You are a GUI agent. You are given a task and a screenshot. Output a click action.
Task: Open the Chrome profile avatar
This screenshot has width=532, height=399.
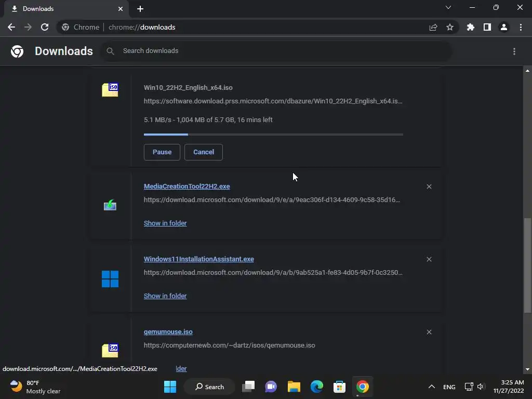pos(504,27)
